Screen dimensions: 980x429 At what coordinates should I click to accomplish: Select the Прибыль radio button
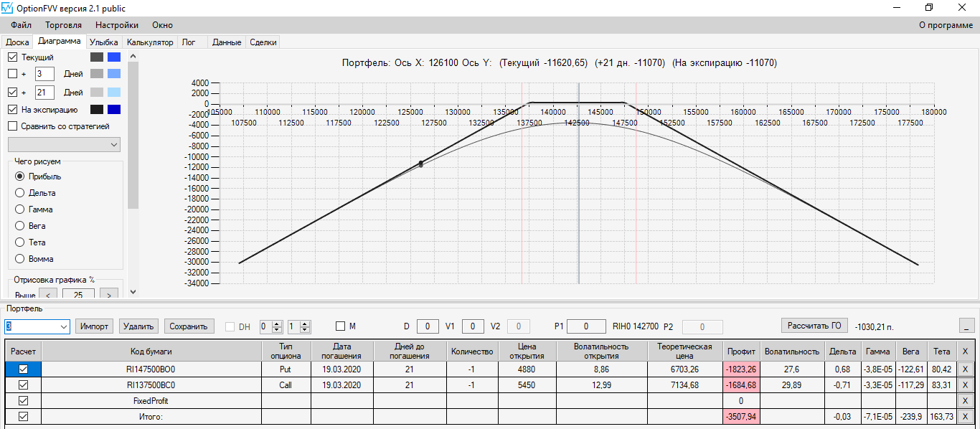[19, 176]
